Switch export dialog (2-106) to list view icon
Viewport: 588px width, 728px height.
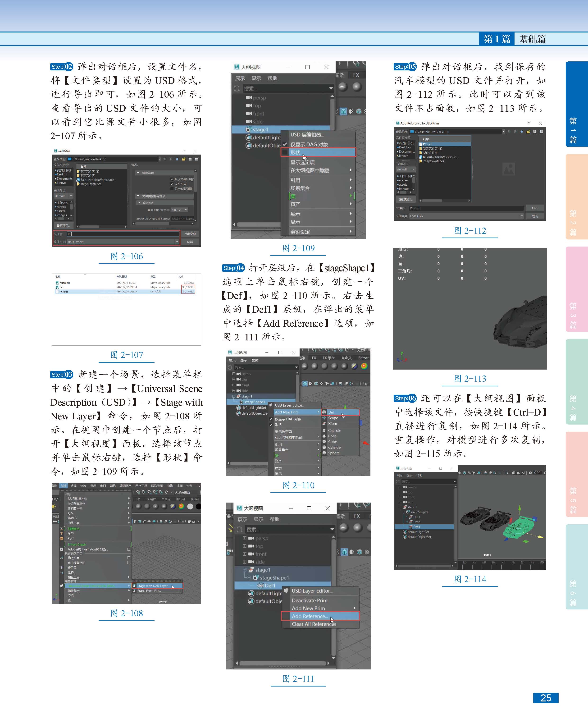pos(190,159)
